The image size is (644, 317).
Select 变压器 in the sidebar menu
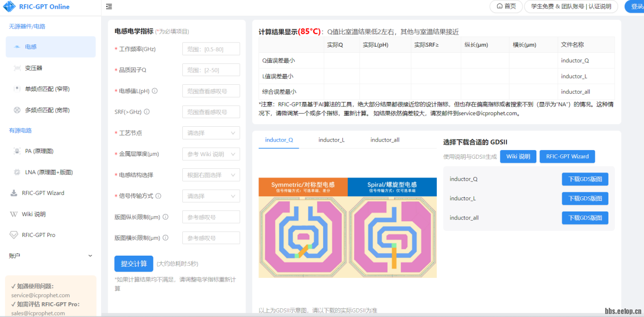pyautogui.click(x=51, y=68)
